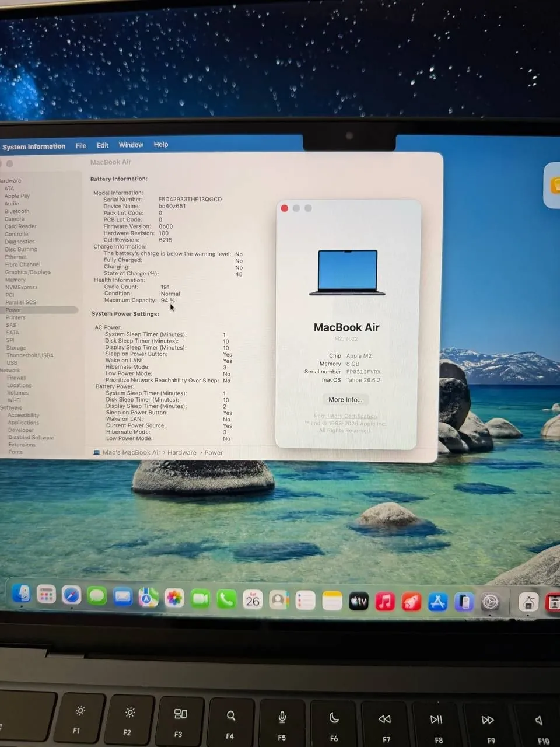Select Storage in the sidebar
This screenshot has width=560, height=747.
click(x=16, y=348)
